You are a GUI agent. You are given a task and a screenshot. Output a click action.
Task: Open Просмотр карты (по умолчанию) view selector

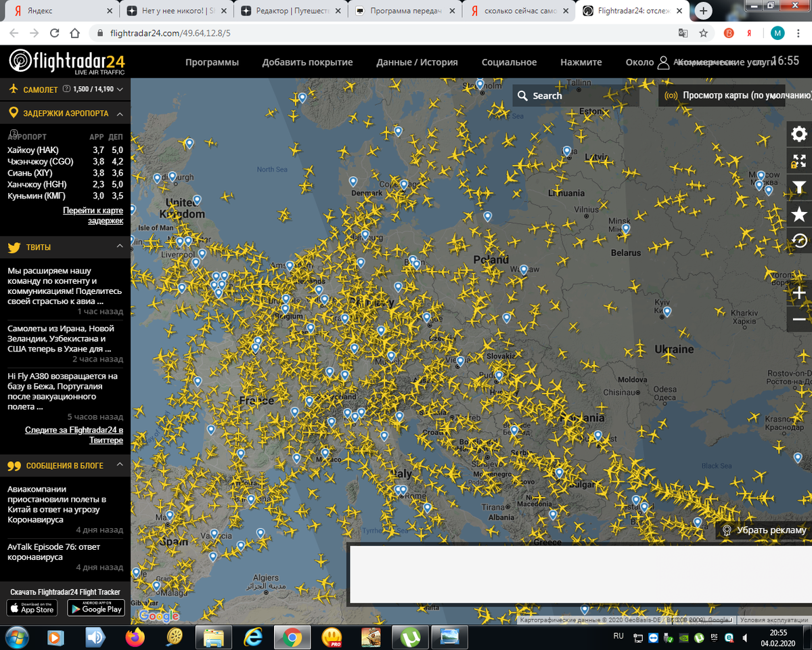[736, 95]
